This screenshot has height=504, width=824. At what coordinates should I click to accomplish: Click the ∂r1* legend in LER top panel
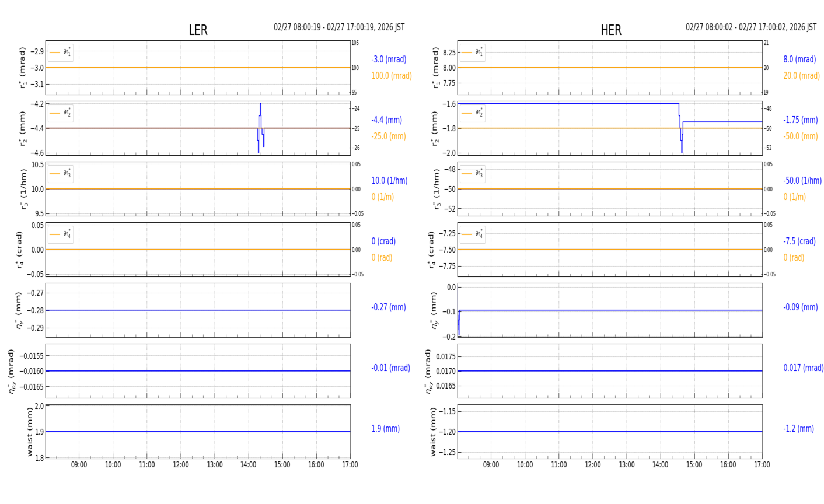(x=61, y=52)
